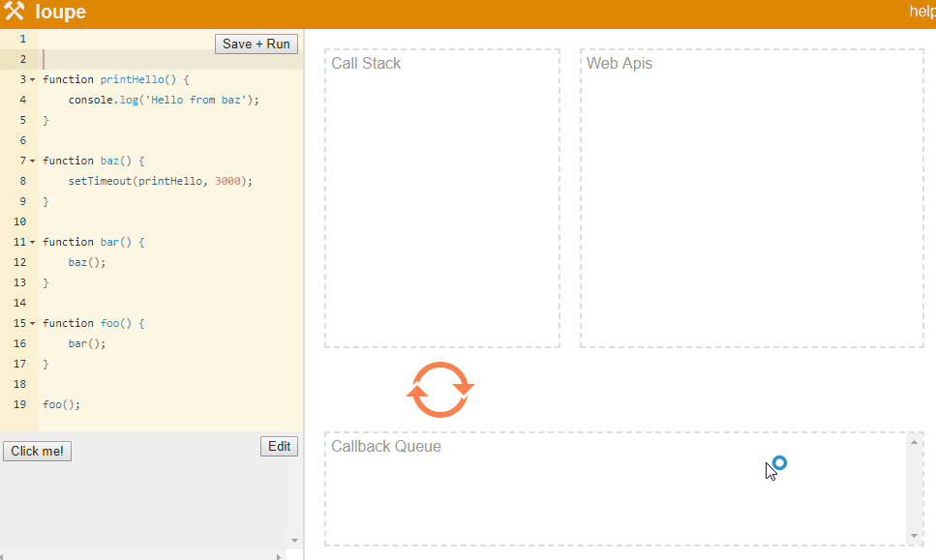The width and height of the screenshot is (936, 560).
Task: Click the hammer-and-wrench loupe logo
Action: coord(16,12)
